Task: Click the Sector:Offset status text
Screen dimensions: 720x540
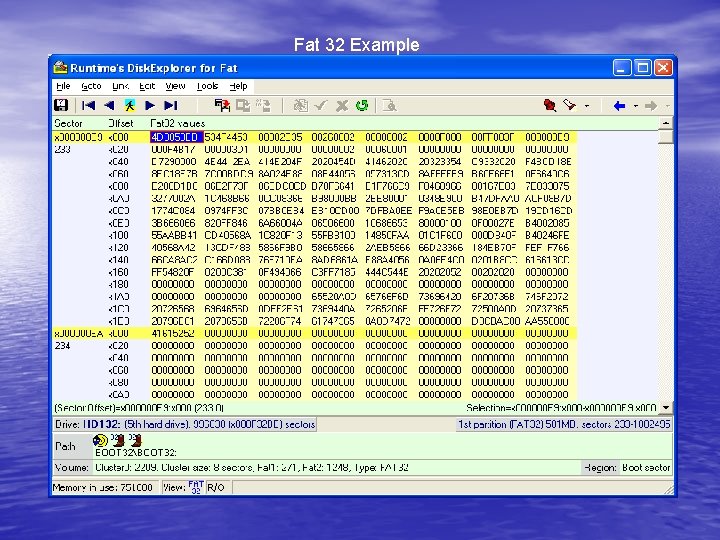Action: pos(139,408)
